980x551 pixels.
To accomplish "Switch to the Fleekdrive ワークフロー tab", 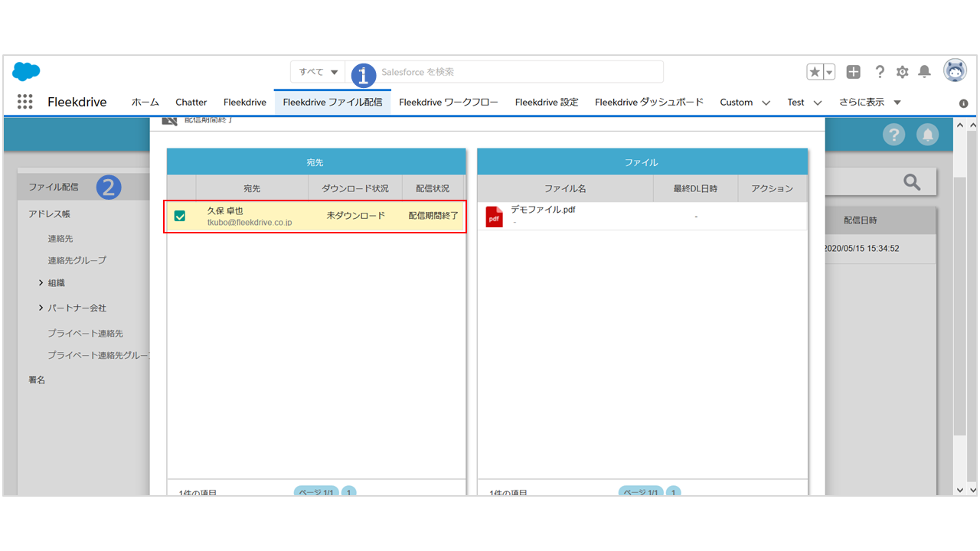I will tap(448, 102).
